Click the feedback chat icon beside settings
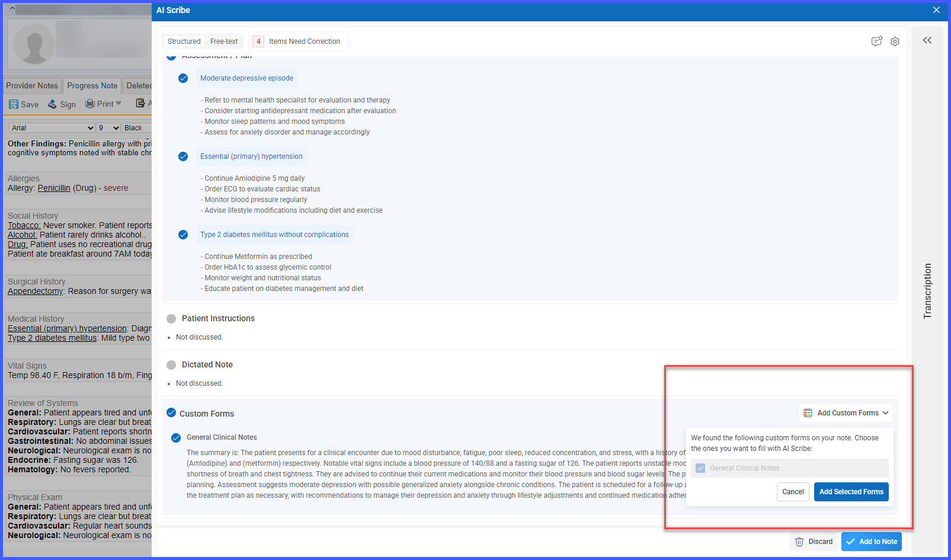This screenshot has height=560, width=951. pyautogui.click(x=877, y=41)
